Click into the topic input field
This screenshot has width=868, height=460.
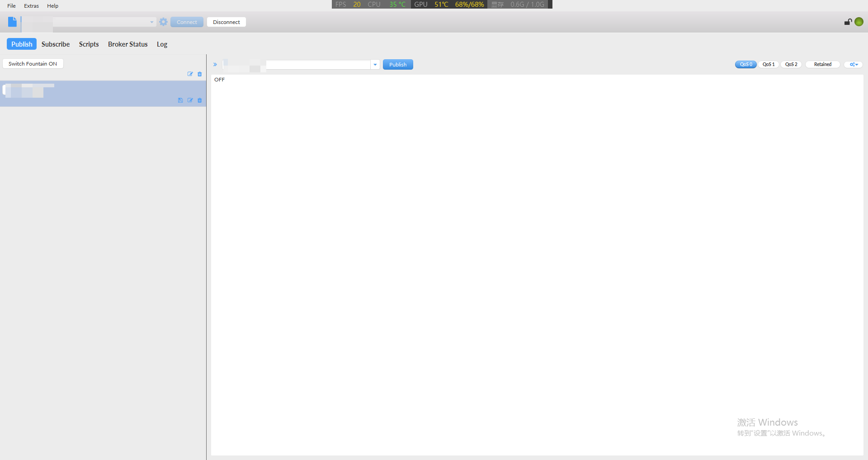pos(297,65)
